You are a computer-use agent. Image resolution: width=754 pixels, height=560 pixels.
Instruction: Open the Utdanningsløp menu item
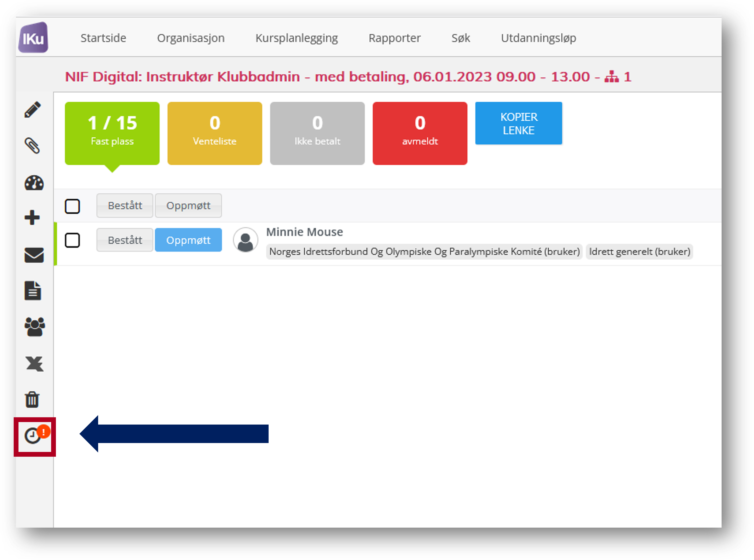(x=538, y=38)
